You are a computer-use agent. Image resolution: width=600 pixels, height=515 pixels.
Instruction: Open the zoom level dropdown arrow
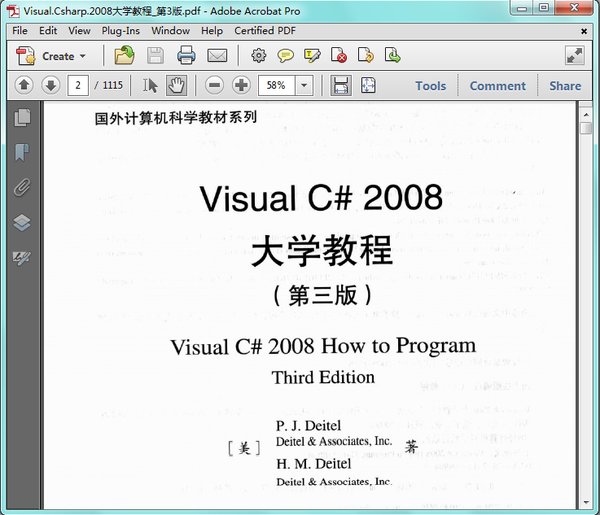tap(304, 85)
